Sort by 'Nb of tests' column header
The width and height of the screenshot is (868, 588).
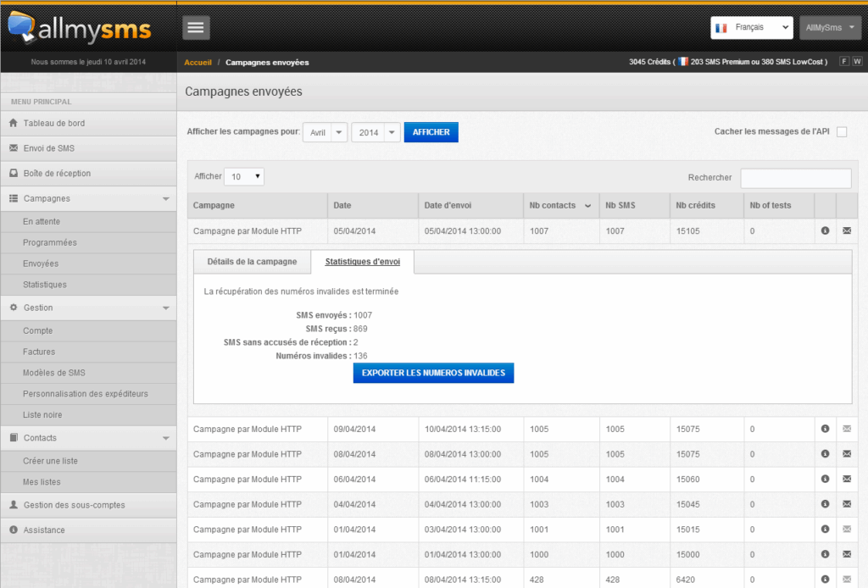coord(779,205)
